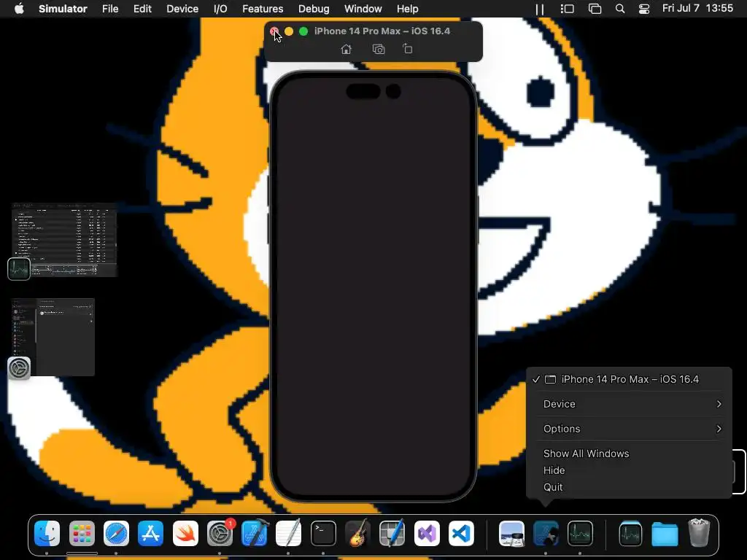Launch Xcode from the Dock

point(255,533)
